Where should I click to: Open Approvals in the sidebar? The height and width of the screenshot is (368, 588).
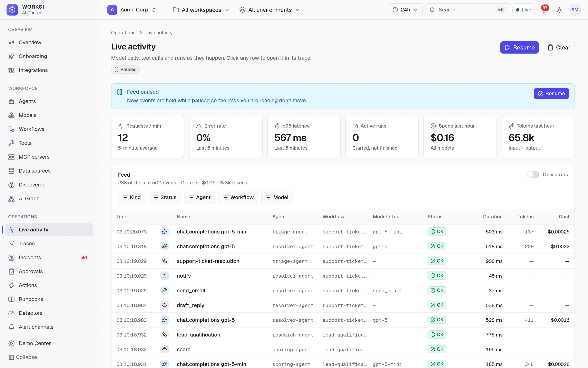pyautogui.click(x=49, y=271)
